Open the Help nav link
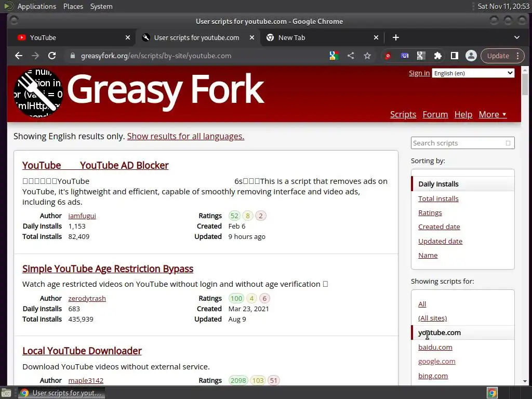 pos(463,114)
